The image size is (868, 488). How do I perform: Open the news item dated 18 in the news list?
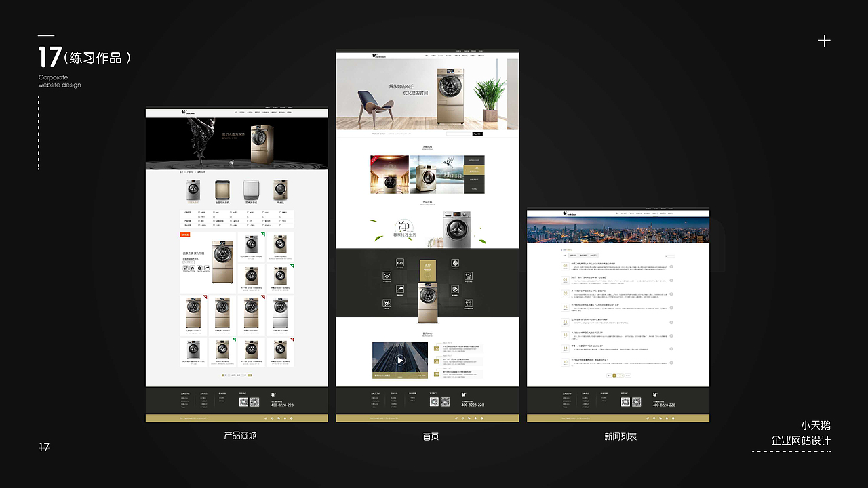click(x=617, y=335)
